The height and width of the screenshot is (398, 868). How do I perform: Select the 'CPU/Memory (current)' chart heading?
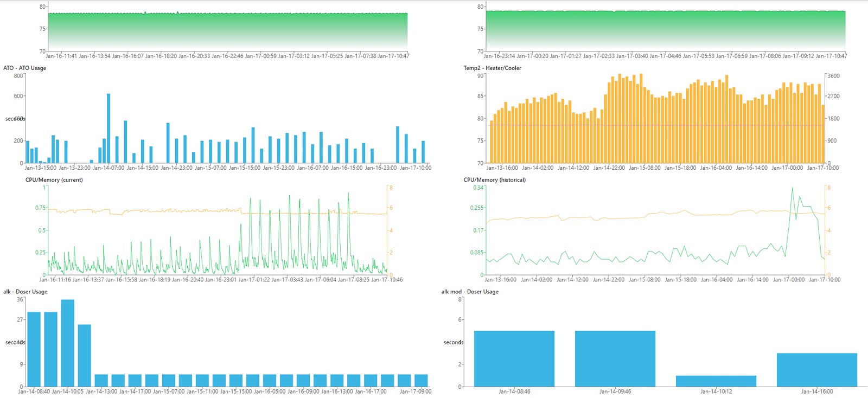[54, 179]
